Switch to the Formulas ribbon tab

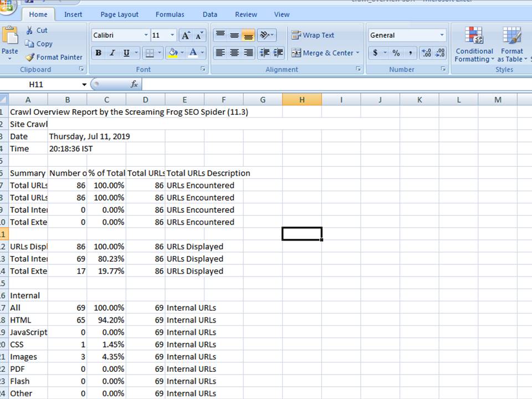(170, 14)
